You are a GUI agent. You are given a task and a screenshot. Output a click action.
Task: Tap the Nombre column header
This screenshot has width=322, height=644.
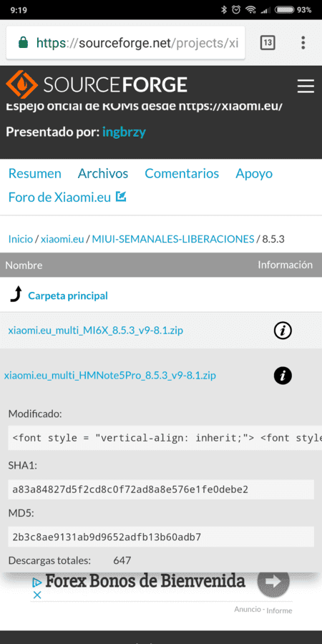click(24, 265)
